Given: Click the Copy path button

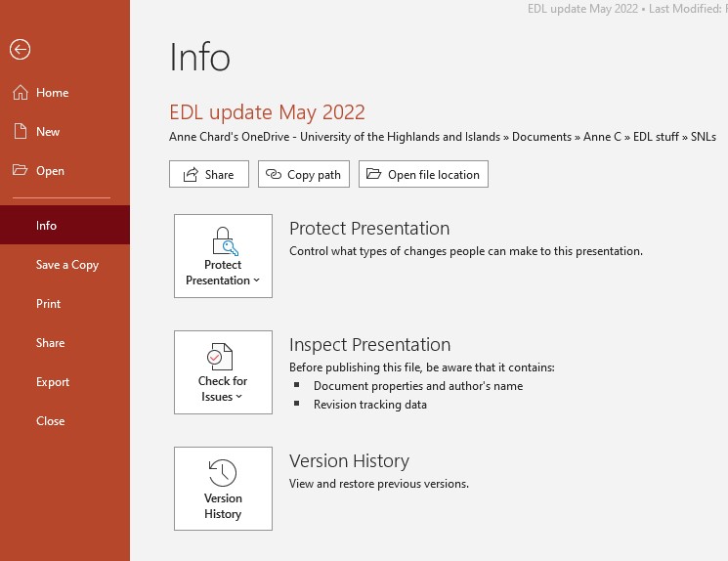Looking at the screenshot, I should (304, 174).
